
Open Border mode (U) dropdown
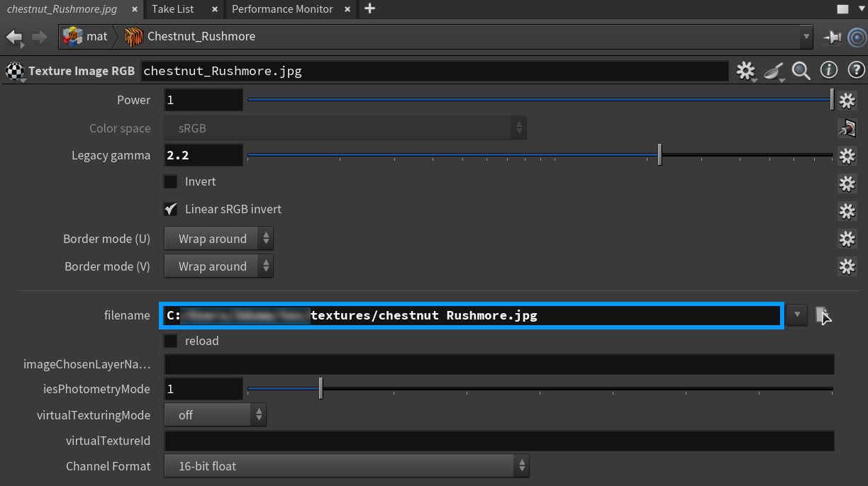point(218,239)
